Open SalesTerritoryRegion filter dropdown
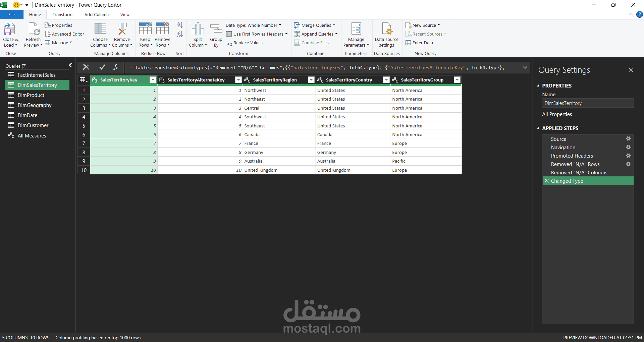Image resolution: width=644 pixels, height=342 pixels. 311,80
